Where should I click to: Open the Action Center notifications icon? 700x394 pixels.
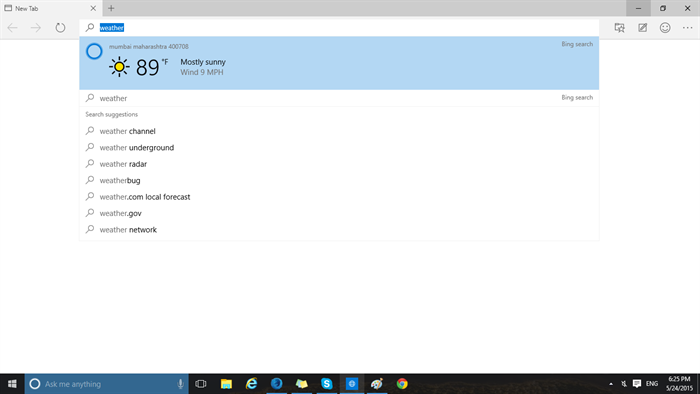click(x=637, y=384)
